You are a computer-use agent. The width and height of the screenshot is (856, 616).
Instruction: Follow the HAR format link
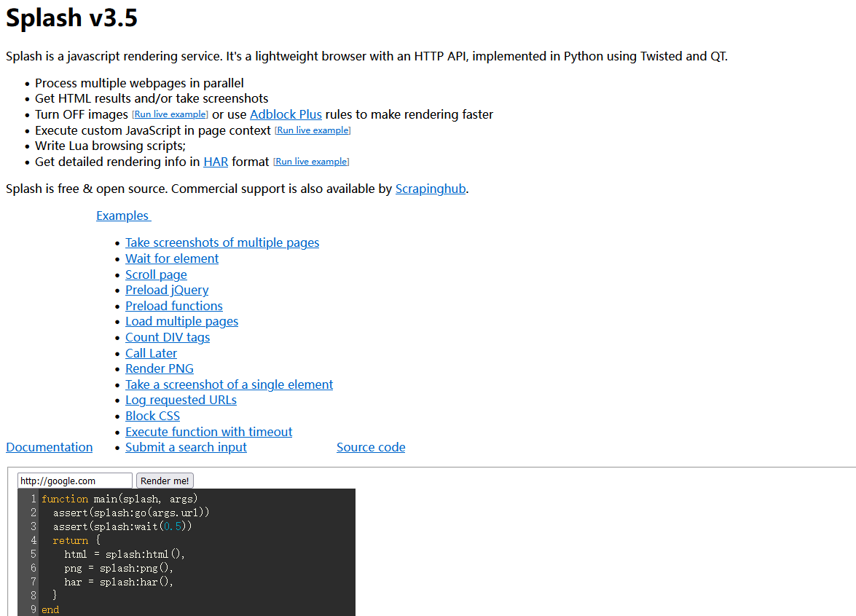pyautogui.click(x=216, y=162)
